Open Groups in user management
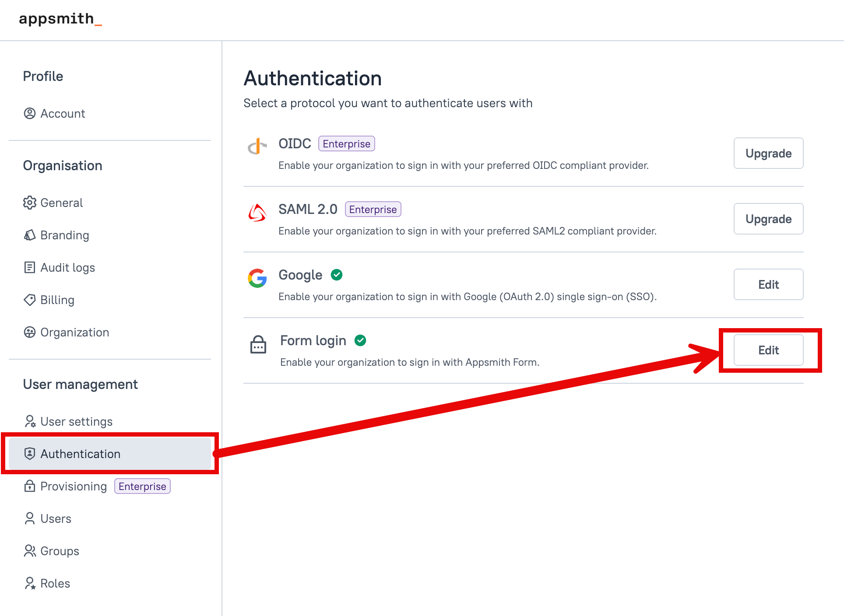844x616 pixels. point(110,551)
